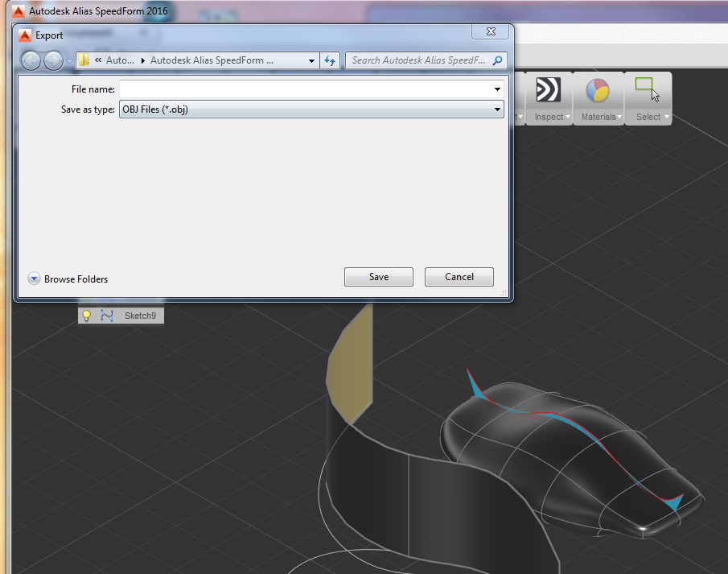Close the Export dialog
The height and width of the screenshot is (574, 728).
click(x=491, y=31)
